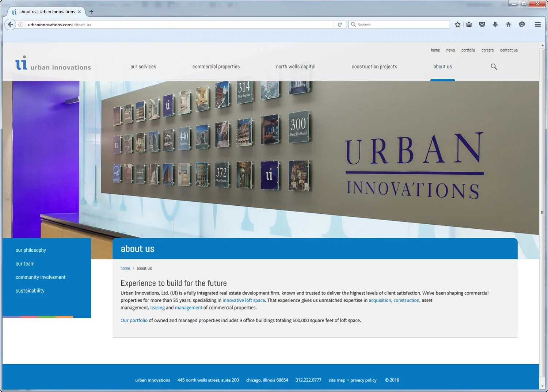The image size is (548, 392).
Task: Open the chat smiley icon in toolbar
Action: (x=522, y=24)
